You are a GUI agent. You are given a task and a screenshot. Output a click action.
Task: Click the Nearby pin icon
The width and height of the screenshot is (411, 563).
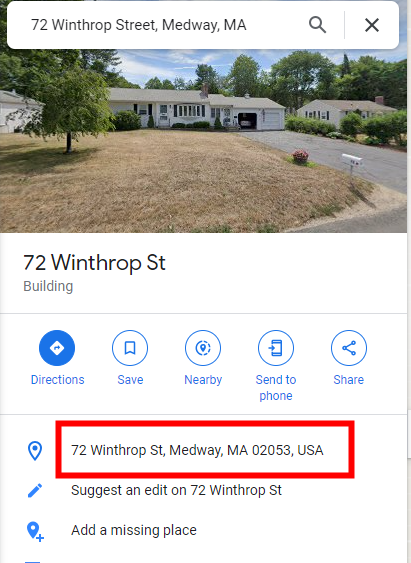point(203,348)
